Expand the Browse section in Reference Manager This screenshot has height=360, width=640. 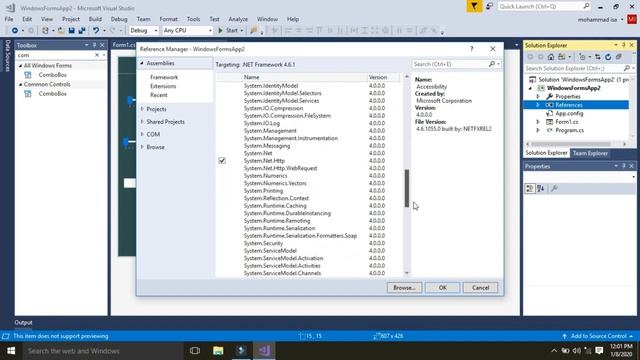(142, 147)
